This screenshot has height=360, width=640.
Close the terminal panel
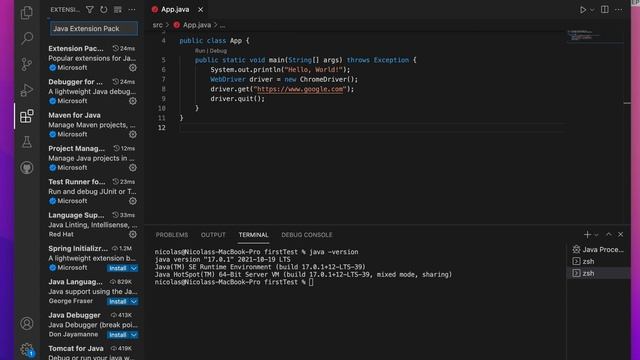[x=620, y=235]
